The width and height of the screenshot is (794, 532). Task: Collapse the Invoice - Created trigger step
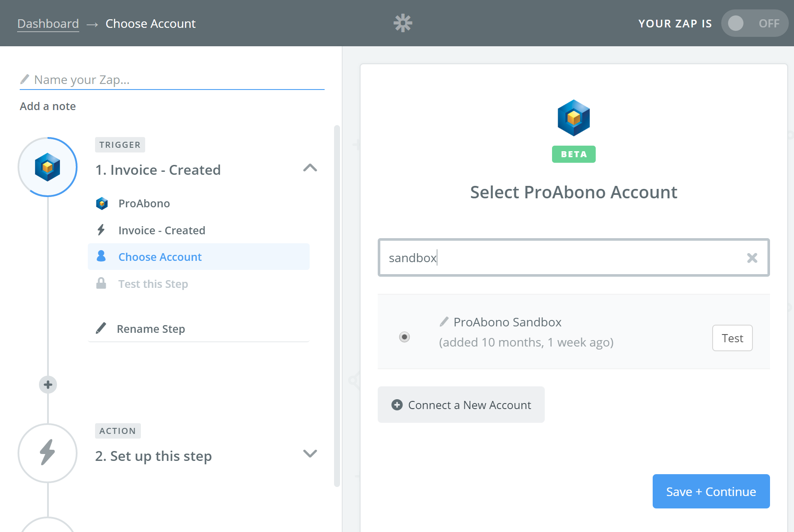[x=310, y=168]
